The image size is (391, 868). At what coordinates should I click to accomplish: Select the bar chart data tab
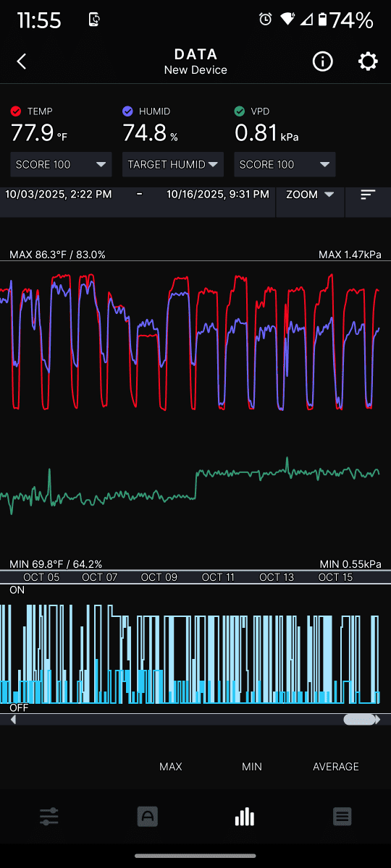[245, 817]
